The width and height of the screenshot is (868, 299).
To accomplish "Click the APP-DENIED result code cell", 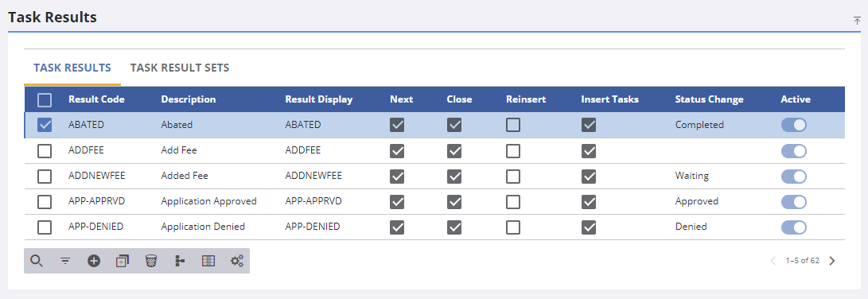I will pyautogui.click(x=95, y=227).
